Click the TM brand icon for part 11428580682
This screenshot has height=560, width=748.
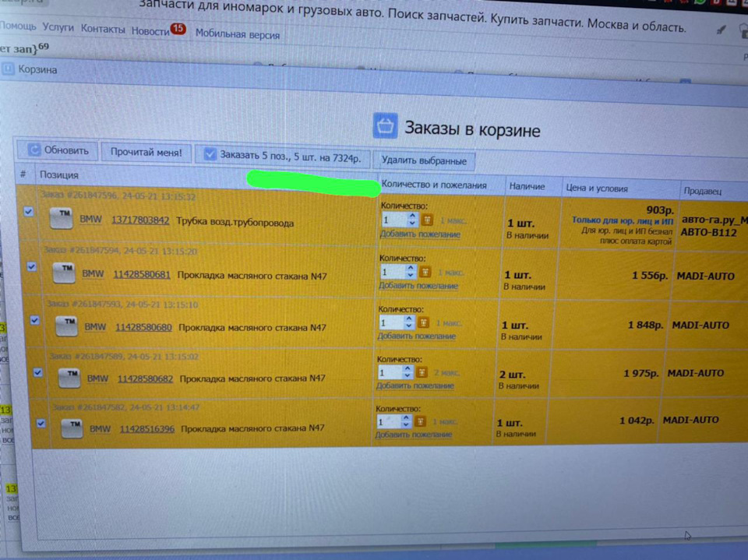(x=69, y=379)
